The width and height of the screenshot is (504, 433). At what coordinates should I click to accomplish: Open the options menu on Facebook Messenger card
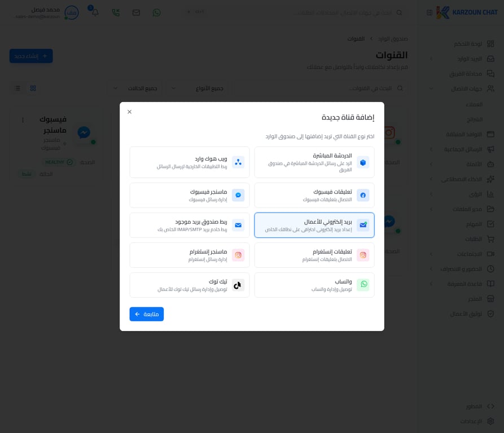pos(23,120)
